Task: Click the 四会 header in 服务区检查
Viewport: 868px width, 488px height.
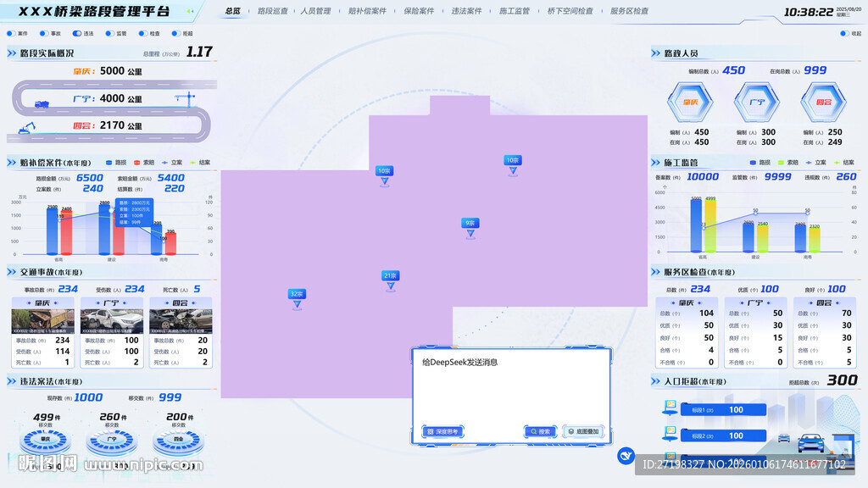Action: [824, 302]
